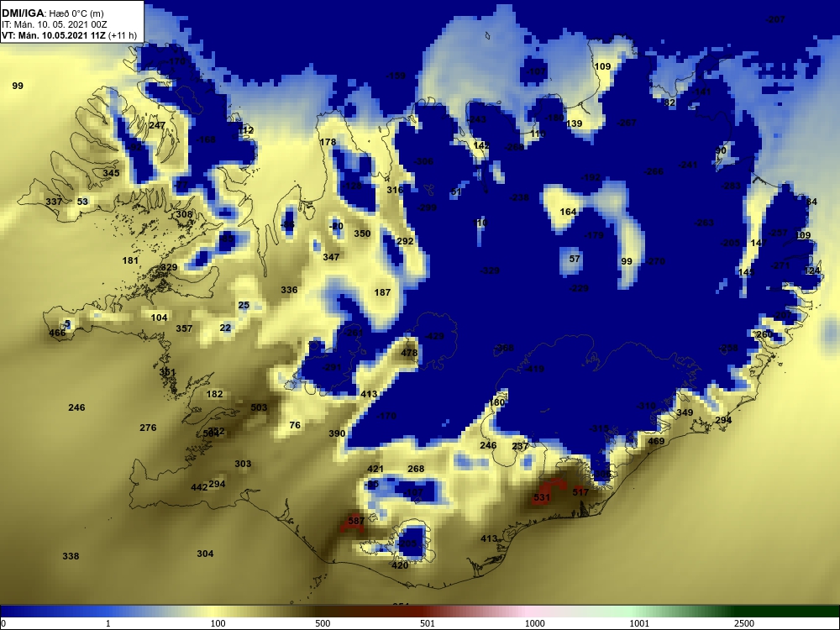Click the map value 292
Viewport: 840px width, 630px height.
(405, 241)
